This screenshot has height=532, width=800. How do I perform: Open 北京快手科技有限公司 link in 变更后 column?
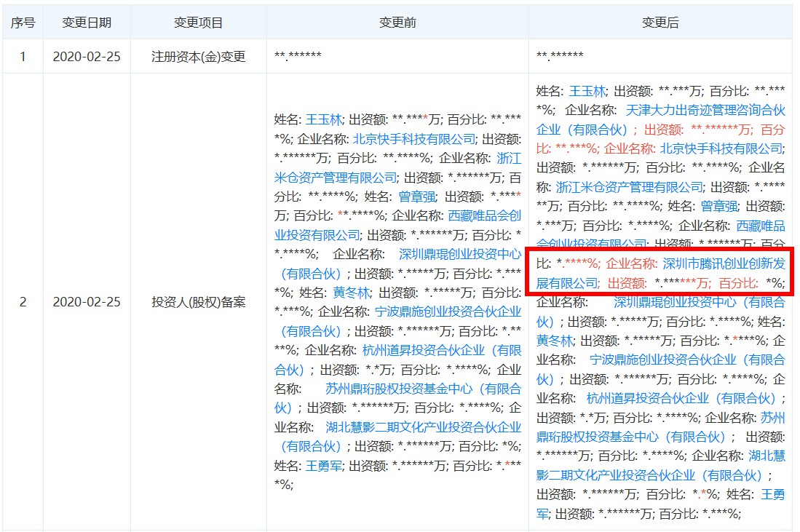point(721,149)
